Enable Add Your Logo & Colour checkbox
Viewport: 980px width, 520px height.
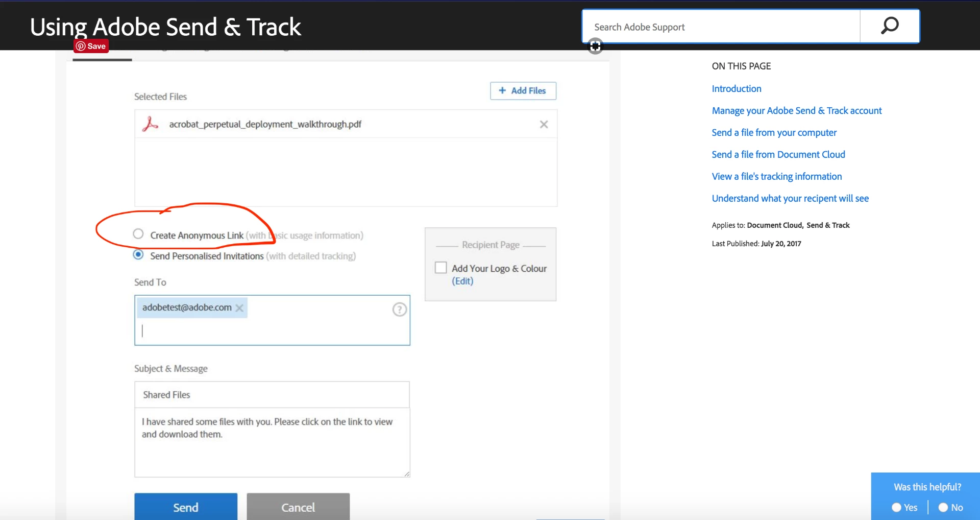coord(440,268)
